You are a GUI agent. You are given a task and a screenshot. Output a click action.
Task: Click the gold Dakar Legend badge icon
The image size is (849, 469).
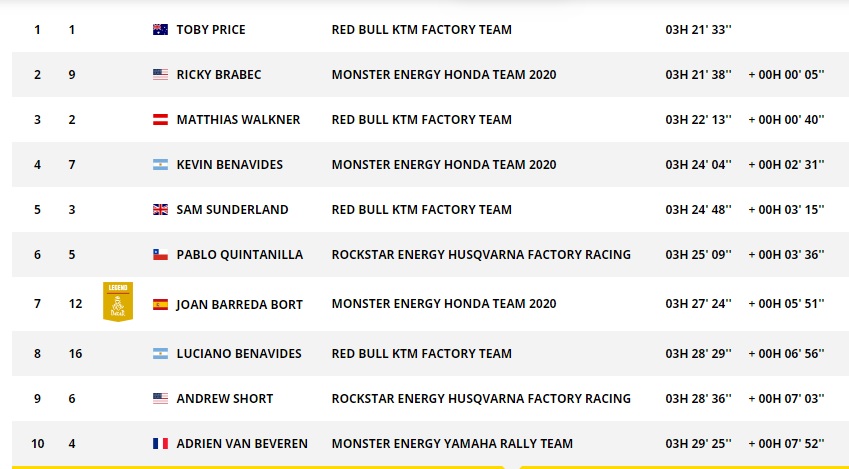118,302
